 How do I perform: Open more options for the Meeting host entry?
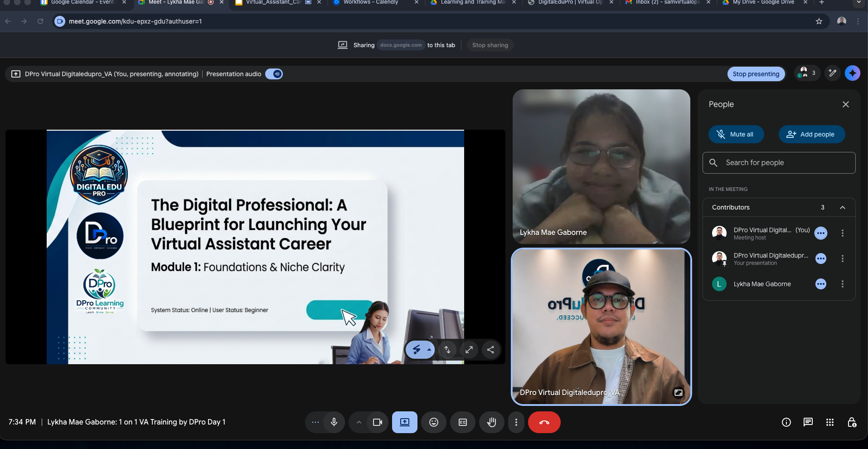click(843, 233)
